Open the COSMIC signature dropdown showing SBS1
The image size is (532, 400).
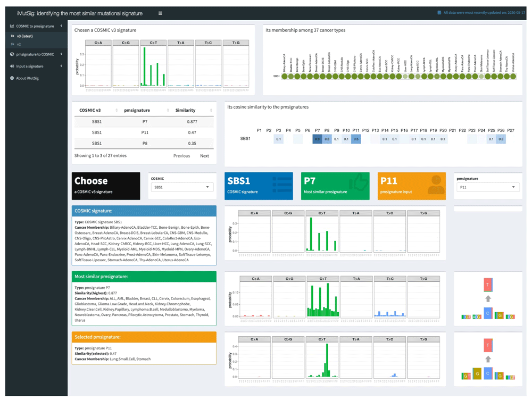pyautogui.click(x=182, y=187)
